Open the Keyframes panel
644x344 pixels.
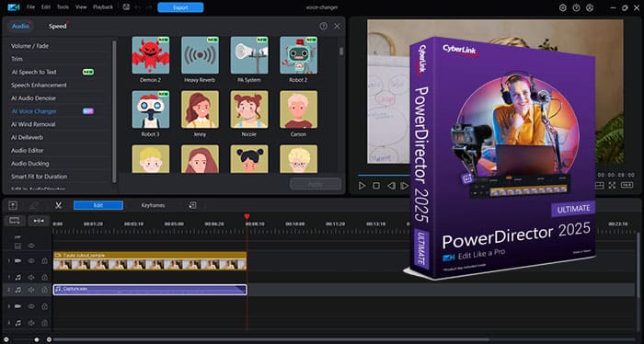[154, 205]
